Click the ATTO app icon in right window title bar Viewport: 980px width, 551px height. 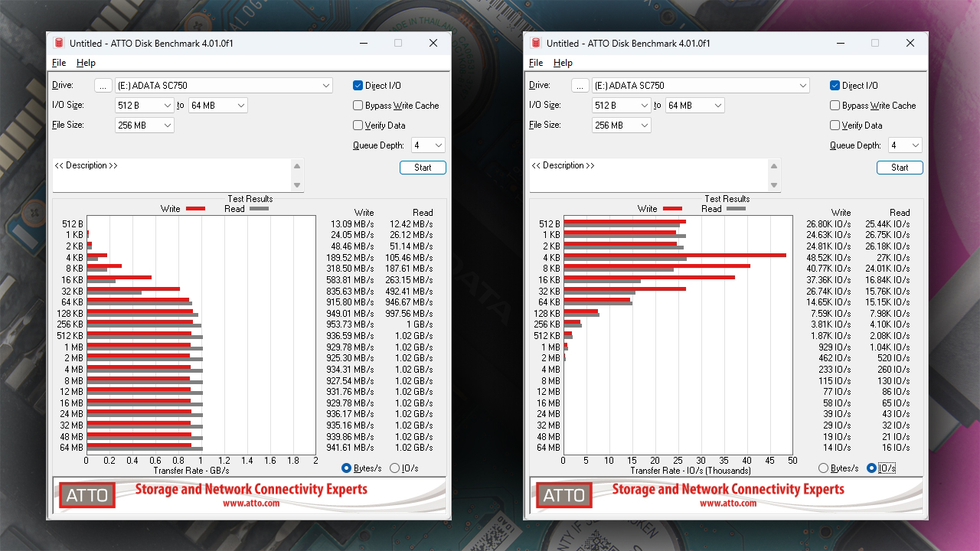click(536, 43)
